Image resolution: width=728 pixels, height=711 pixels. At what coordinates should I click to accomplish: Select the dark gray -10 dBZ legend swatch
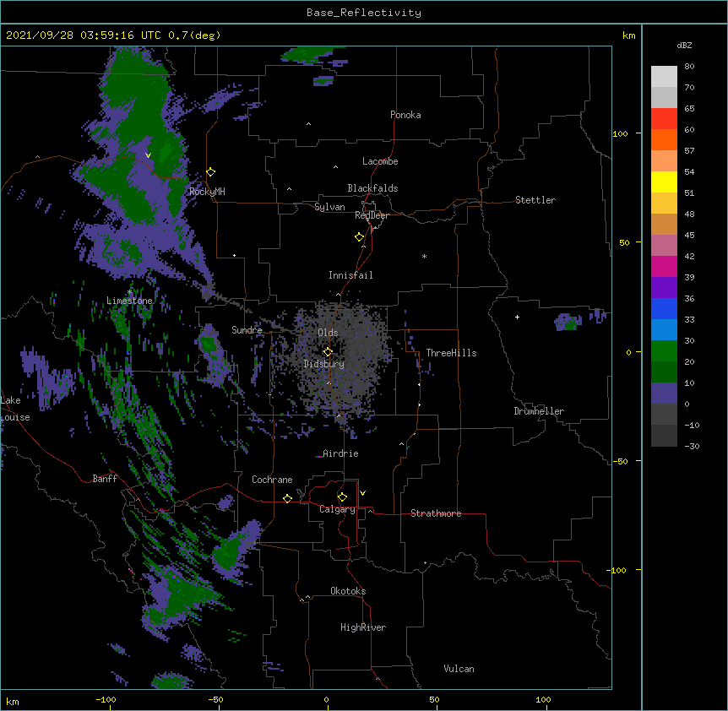point(664,436)
